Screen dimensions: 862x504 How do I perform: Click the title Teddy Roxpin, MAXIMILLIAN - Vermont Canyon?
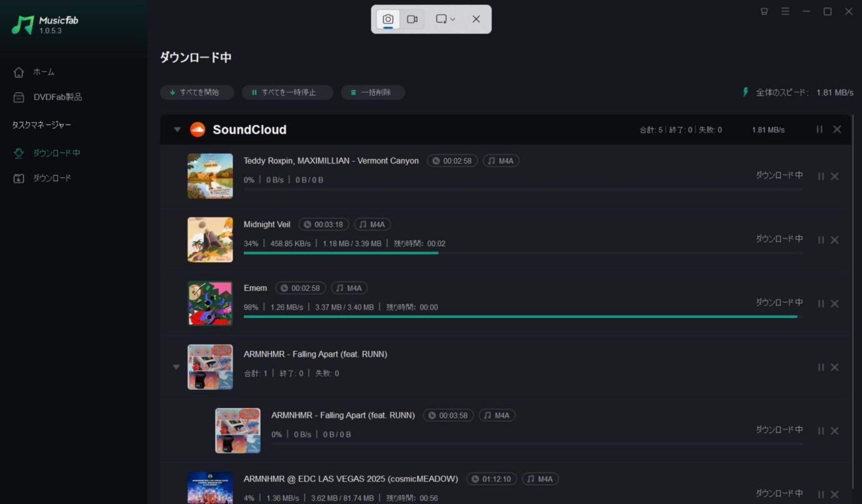(331, 161)
